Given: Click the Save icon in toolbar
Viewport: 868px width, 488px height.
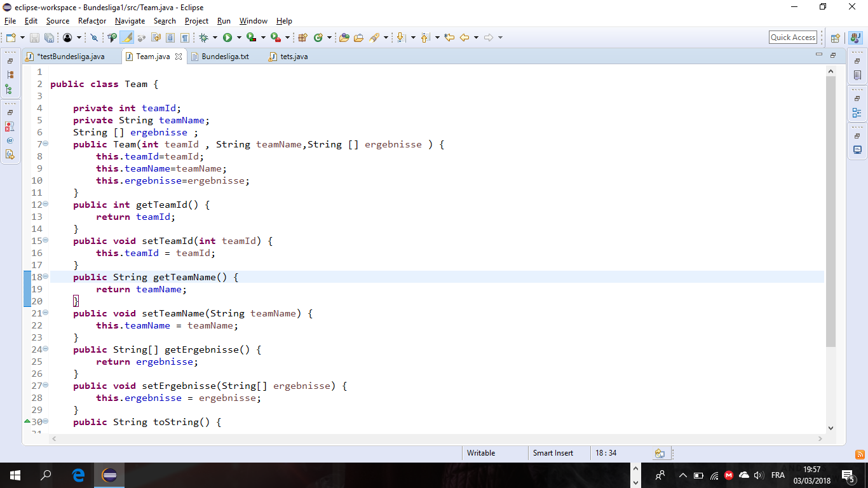Looking at the screenshot, I should pos(35,37).
